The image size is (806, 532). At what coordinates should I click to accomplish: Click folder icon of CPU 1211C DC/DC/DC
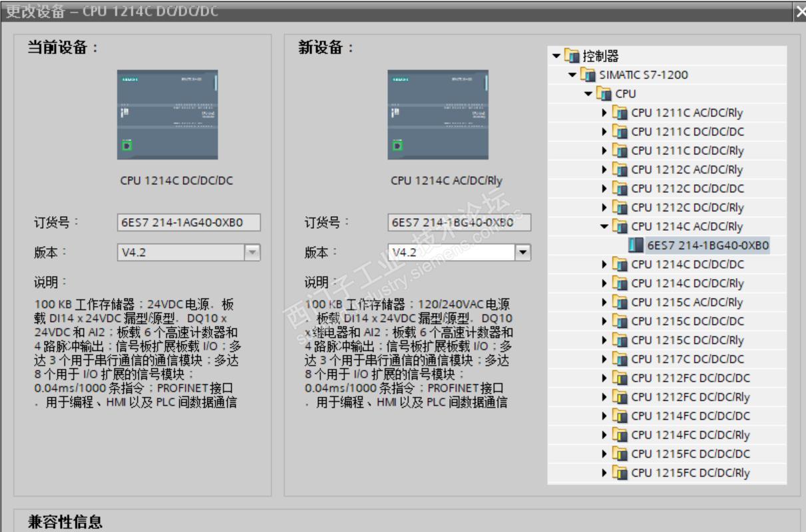pyautogui.click(x=620, y=132)
